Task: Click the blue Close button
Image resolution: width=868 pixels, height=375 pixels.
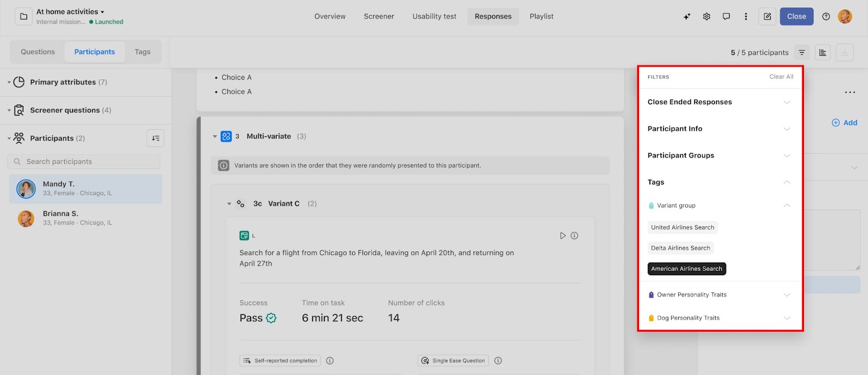Action: point(796,16)
